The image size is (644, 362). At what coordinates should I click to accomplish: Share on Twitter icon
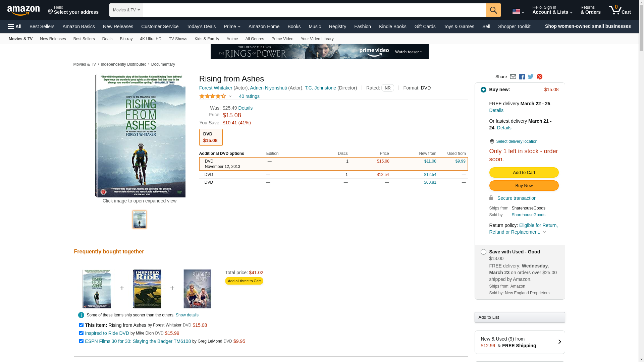pyautogui.click(x=531, y=77)
